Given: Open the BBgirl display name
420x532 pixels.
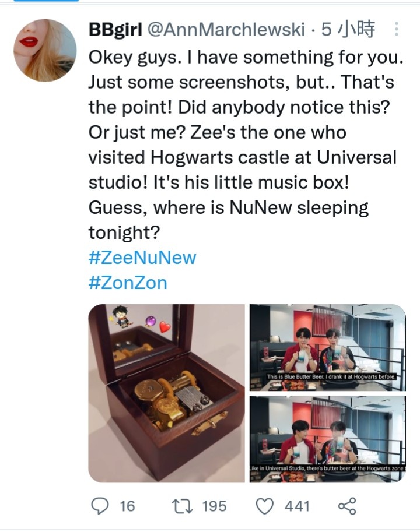Looking at the screenshot, I should point(116,30).
